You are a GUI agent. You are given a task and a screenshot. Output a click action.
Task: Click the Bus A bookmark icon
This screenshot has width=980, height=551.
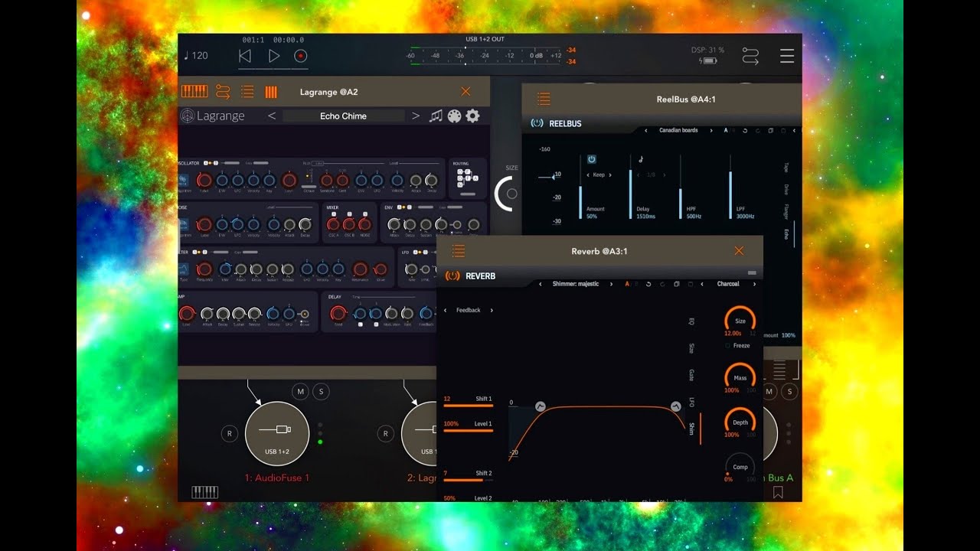(x=778, y=493)
